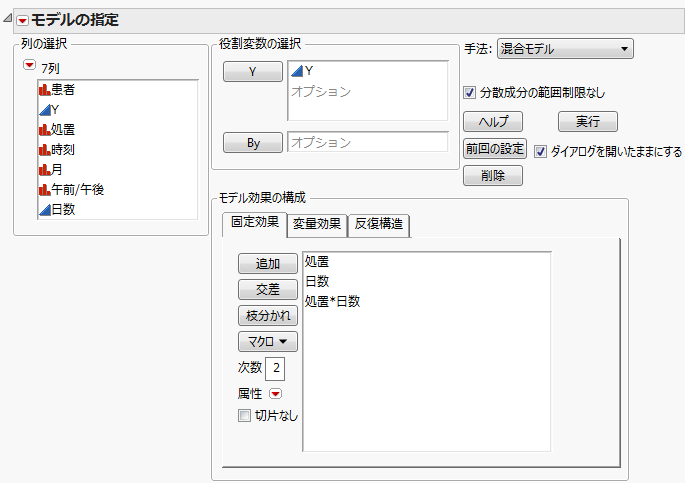This screenshot has width=685, height=483.
Task: Click the By オプション field
Action: [367, 142]
